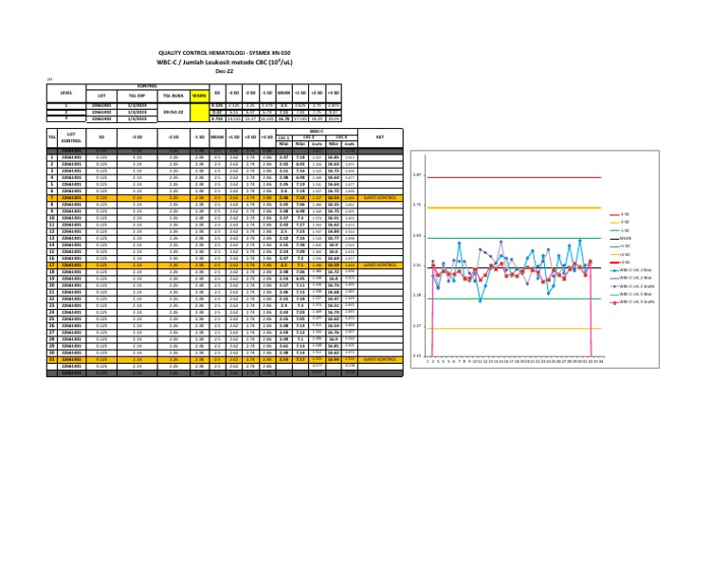The height and width of the screenshot is (562, 728).
Task: Click the 'GANTI KONTROL' note in row 7
Action: click(380, 198)
